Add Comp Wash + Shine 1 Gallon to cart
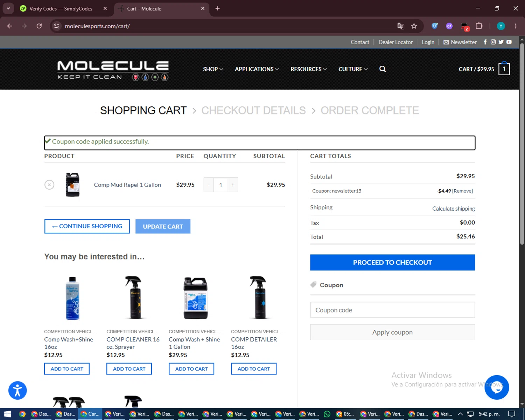Image resolution: width=525 pixels, height=420 pixels. click(191, 369)
